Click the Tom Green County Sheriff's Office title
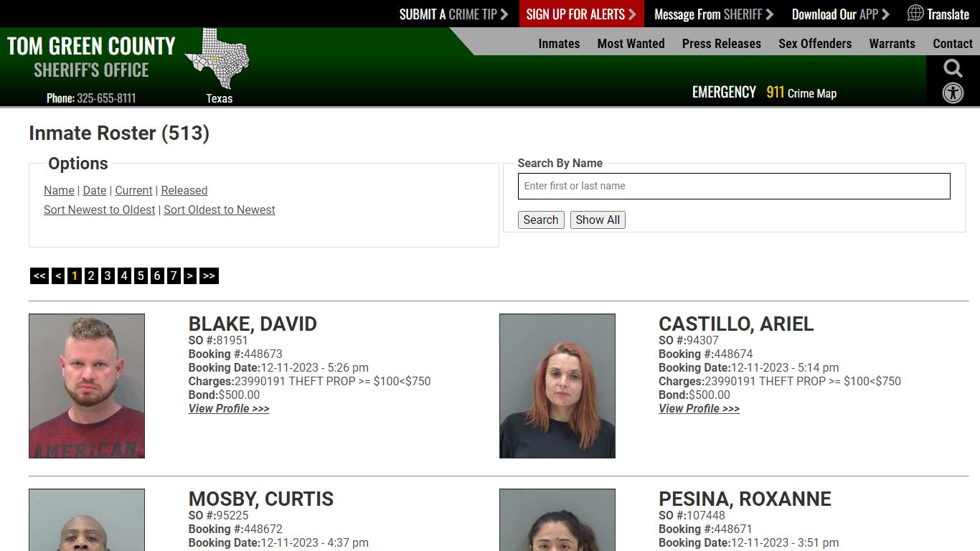980x551 pixels. click(91, 57)
